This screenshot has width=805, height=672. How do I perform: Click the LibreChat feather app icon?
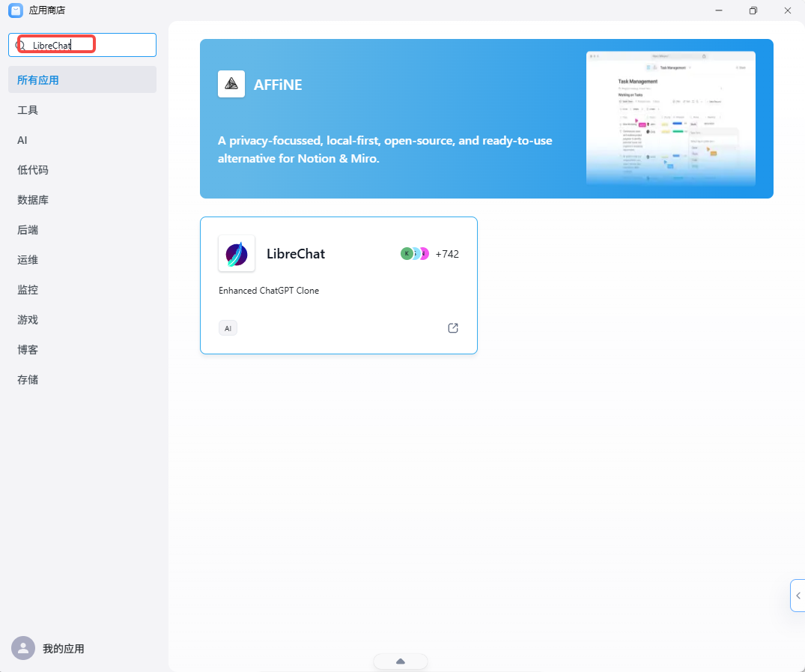coord(237,253)
